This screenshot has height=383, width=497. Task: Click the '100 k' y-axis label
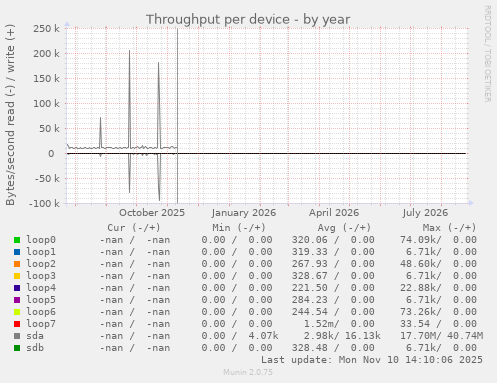[x=46, y=104]
